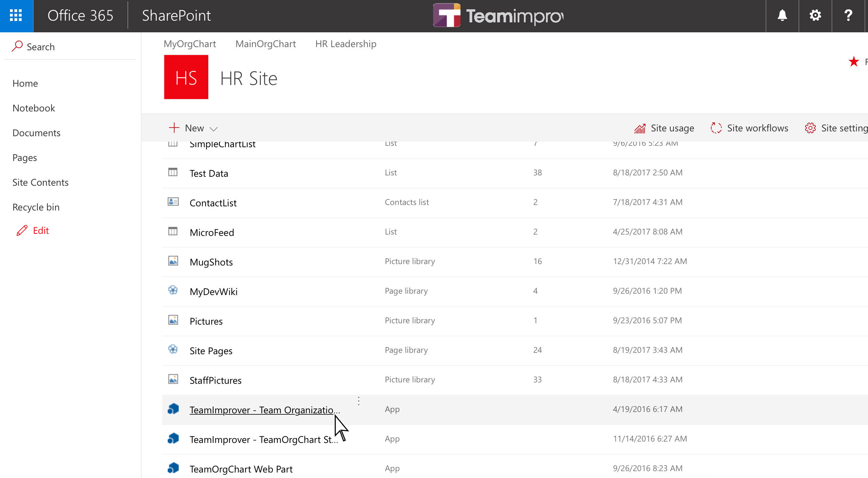Click the help question mark icon
Screen dimensions: 868x478
[848, 16]
